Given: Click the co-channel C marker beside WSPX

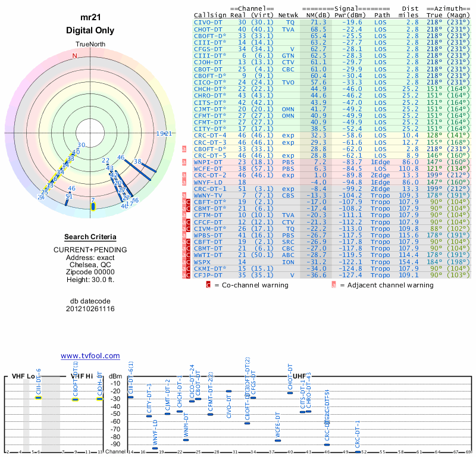Looking at the screenshot, I should 188,262.
